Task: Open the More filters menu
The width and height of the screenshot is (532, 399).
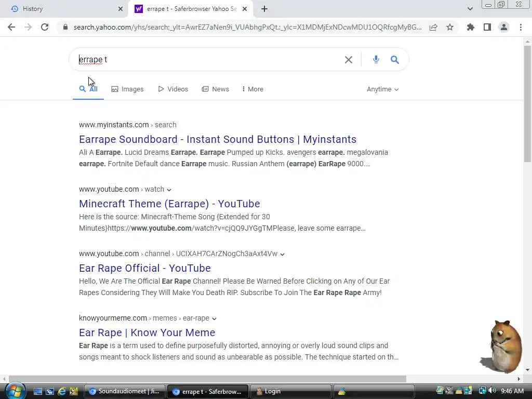Action: 253,89
